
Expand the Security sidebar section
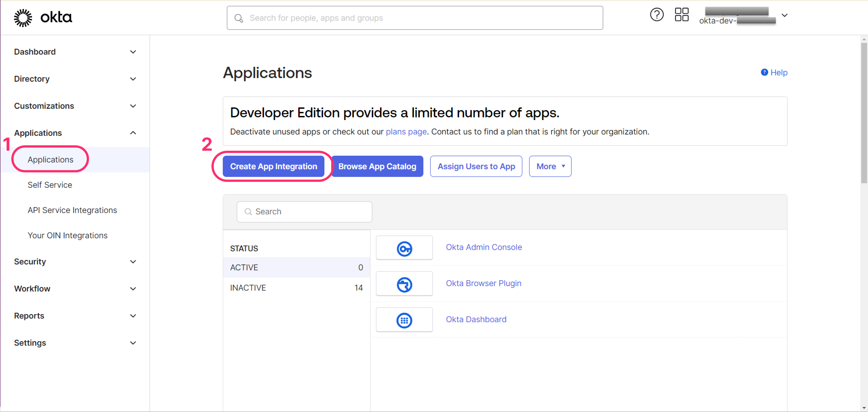click(133, 262)
